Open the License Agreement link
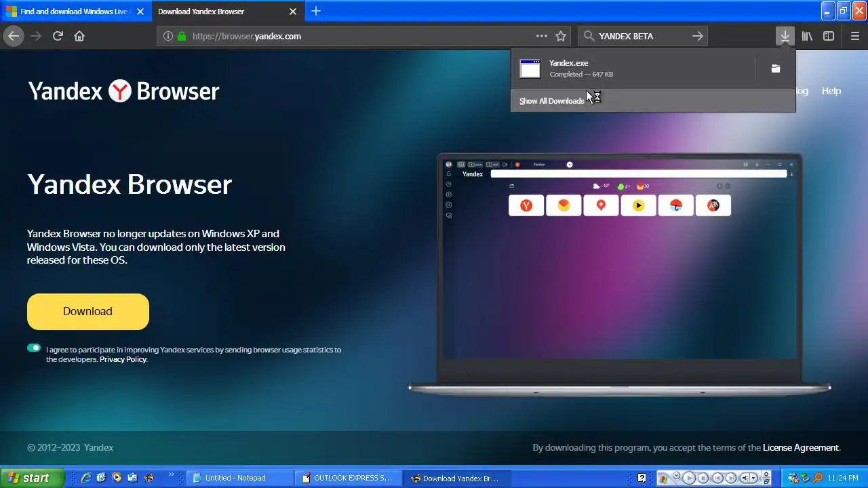This screenshot has height=488, width=868. (800, 447)
